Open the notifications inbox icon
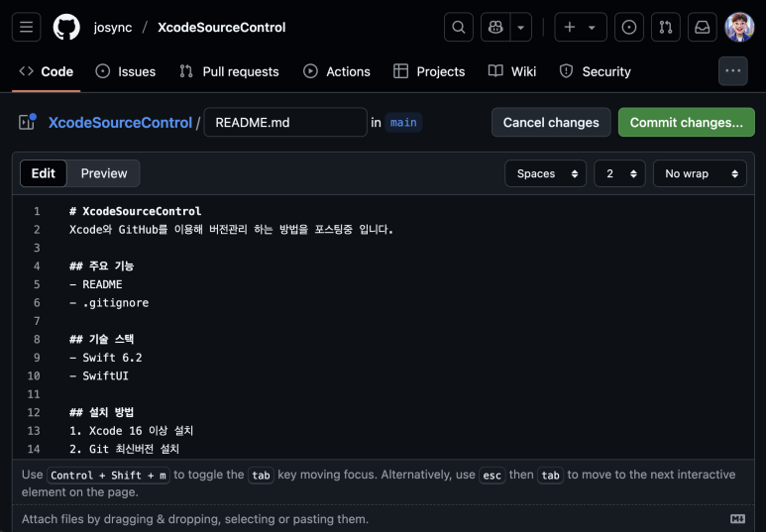Viewport: 766px width, 532px height. click(x=702, y=27)
